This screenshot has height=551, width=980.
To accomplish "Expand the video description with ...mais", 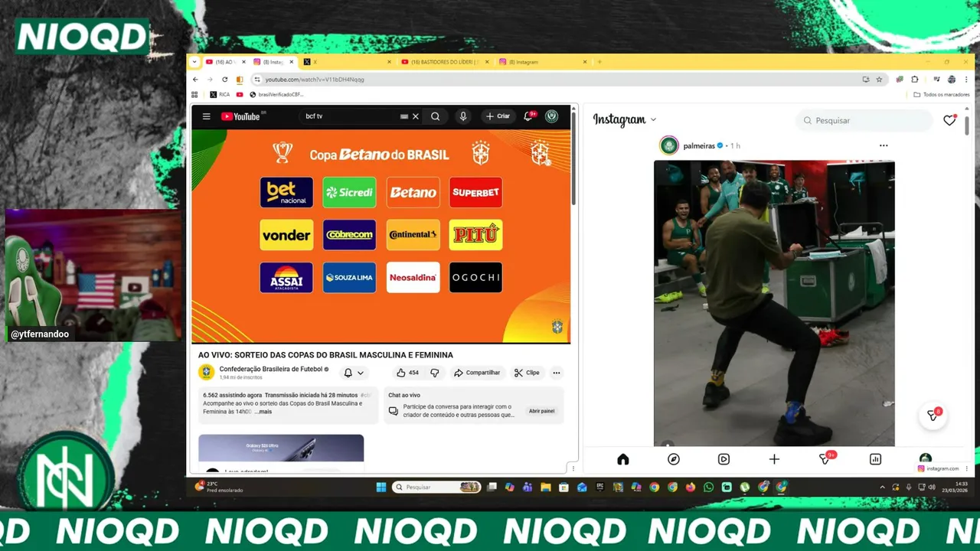I will [x=263, y=412].
